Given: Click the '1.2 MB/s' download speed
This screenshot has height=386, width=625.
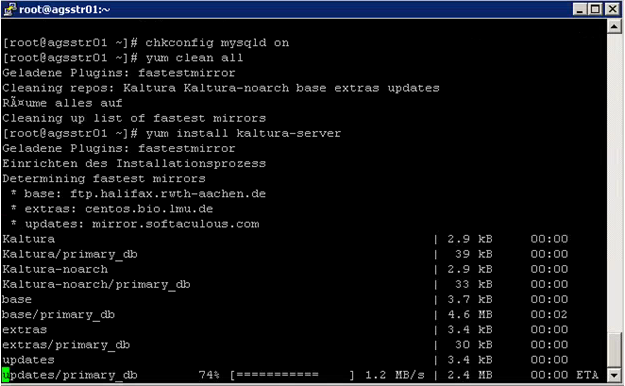Looking at the screenshot, I should click(x=395, y=375).
